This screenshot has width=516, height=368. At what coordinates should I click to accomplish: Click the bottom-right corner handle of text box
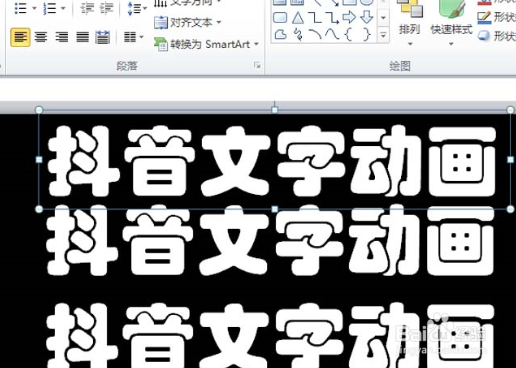pyautogui.click(x=510, y=209)
